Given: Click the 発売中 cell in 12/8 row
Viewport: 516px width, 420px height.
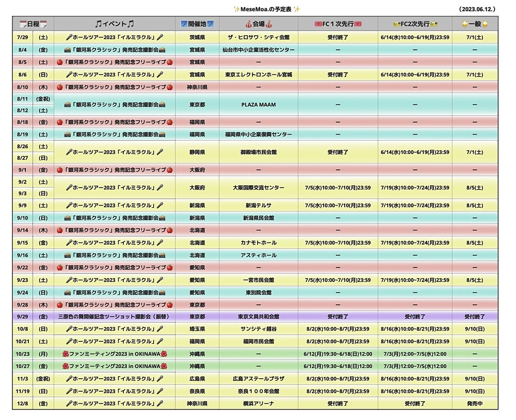Looking at the screenshot, I should (475, 403).
